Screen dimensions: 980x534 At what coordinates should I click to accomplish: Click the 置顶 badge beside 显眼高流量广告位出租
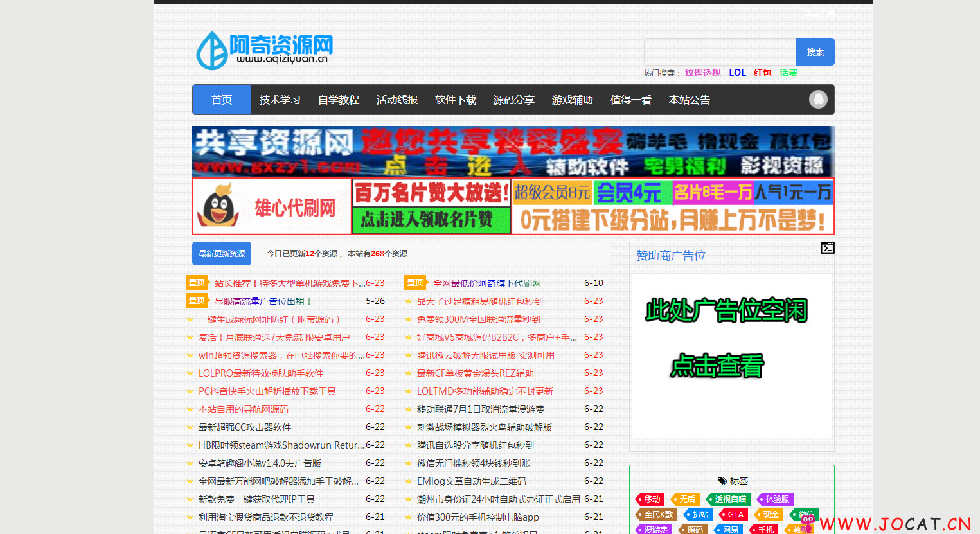click(x=197, y=301)
